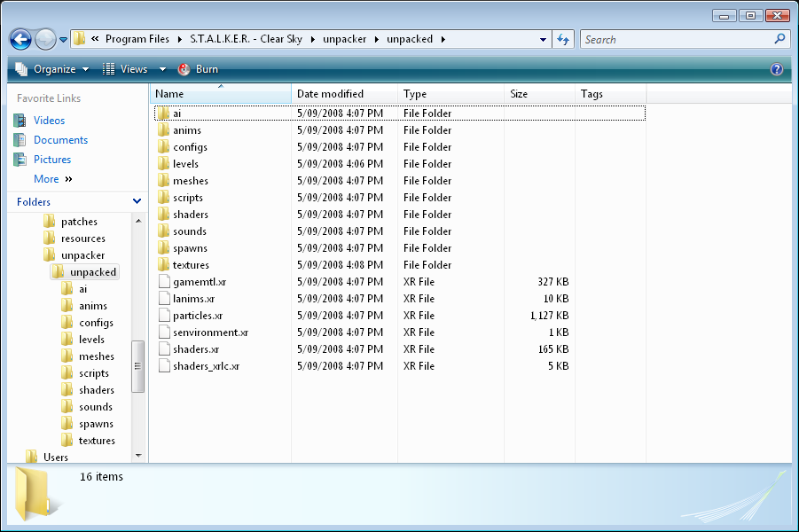This screenshot has width=799, height=532.
Task: Open address bar history dropdown
Action: (x=544, y=40)
